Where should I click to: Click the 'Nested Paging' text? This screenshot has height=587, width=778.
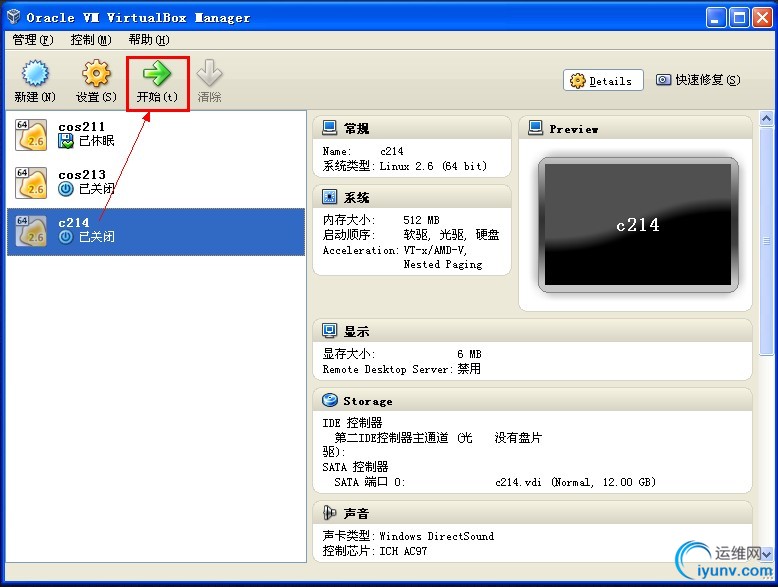[x=443, y=264]
